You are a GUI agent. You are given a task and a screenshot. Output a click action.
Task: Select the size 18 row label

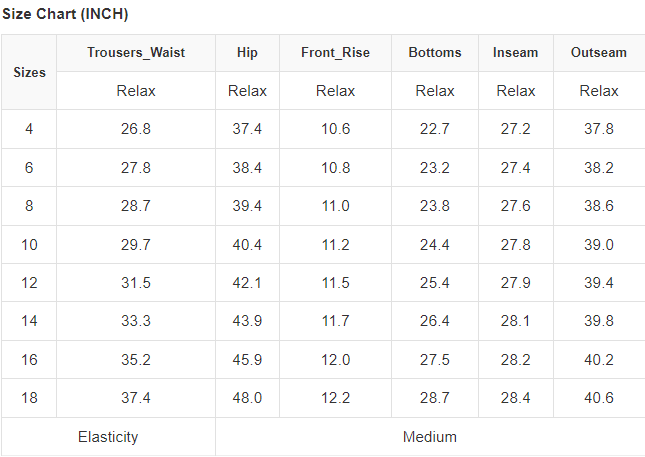[29, 398]
